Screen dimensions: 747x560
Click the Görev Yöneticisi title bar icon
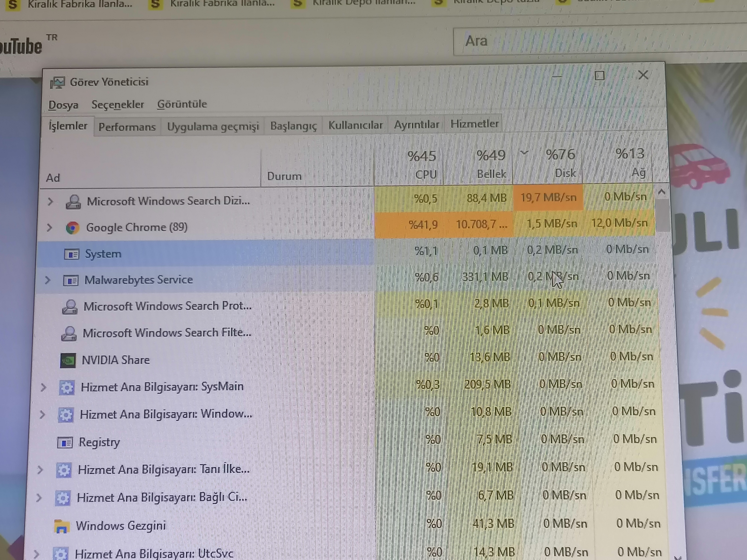tap(57, 82)
